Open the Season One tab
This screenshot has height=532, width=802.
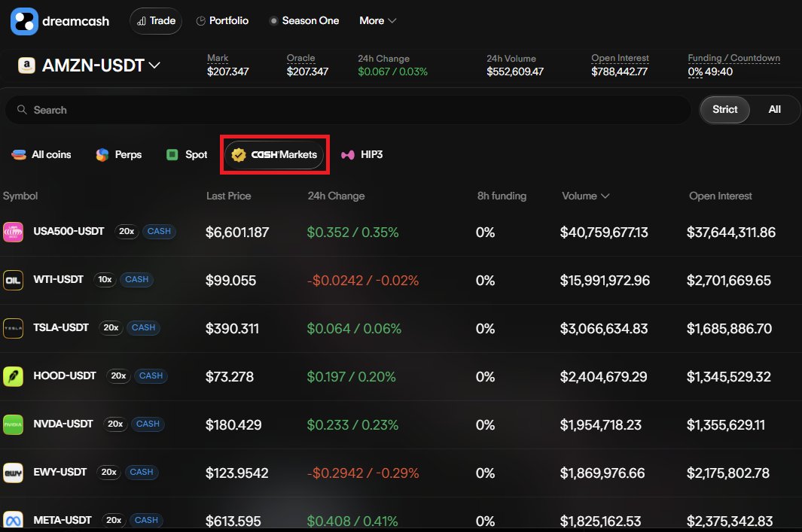tap(304, 21)
